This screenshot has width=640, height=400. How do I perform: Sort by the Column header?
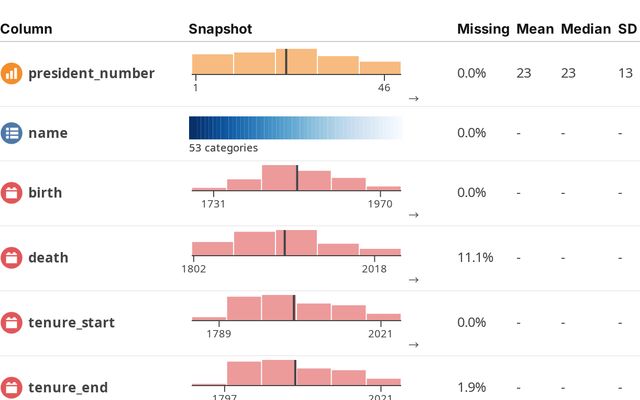(x=26, y=29)
